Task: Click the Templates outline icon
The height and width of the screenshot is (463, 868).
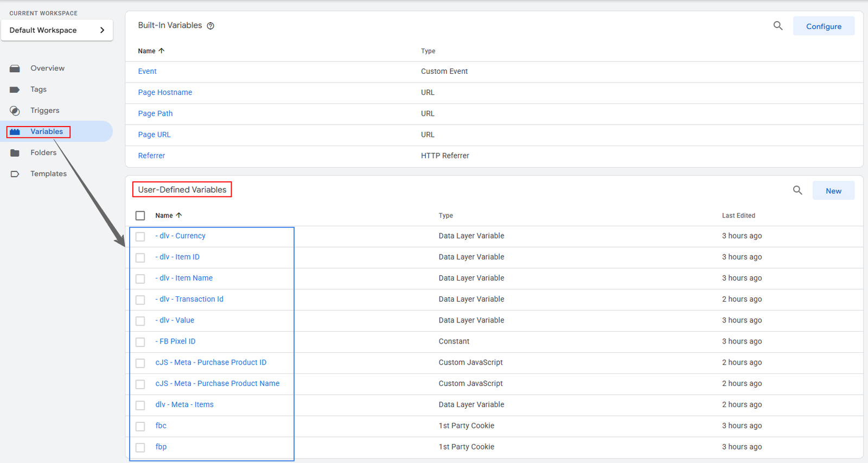Action: [15, 174]
